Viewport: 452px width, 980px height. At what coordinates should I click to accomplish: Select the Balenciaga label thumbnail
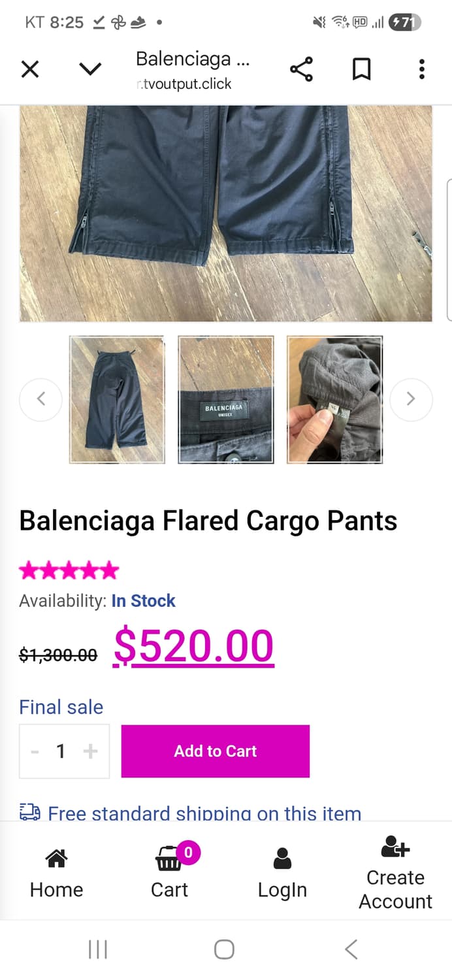pyautogui.click(x=226, y=400)
